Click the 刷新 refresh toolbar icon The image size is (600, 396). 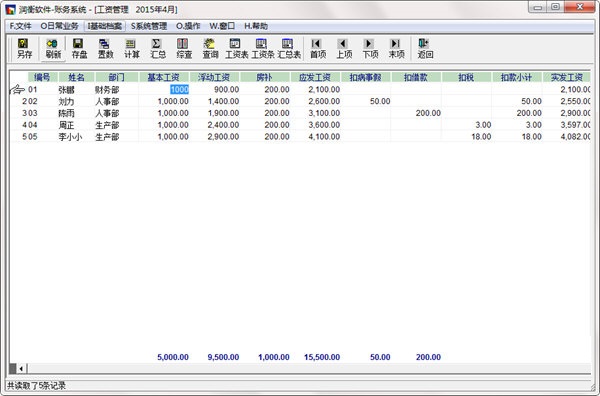point(53,48)
